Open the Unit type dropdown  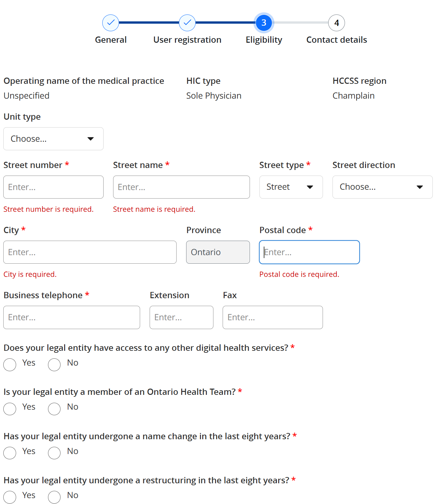click(x=53, y=139)
